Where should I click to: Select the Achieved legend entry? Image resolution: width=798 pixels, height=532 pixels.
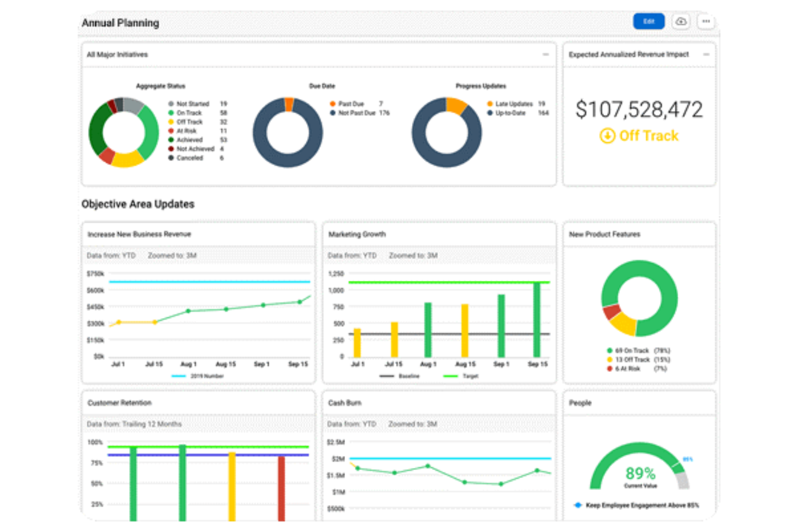(197, 140)
